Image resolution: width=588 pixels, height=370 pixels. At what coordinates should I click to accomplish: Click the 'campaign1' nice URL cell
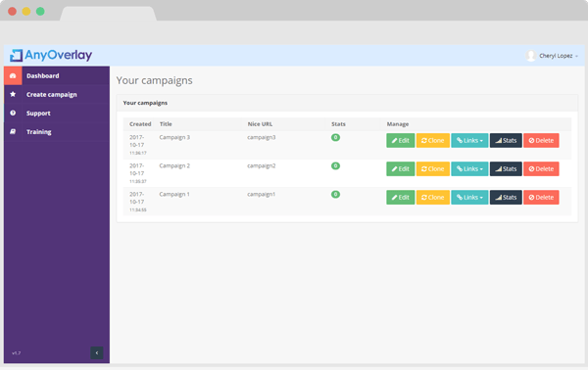coord(262,195)
